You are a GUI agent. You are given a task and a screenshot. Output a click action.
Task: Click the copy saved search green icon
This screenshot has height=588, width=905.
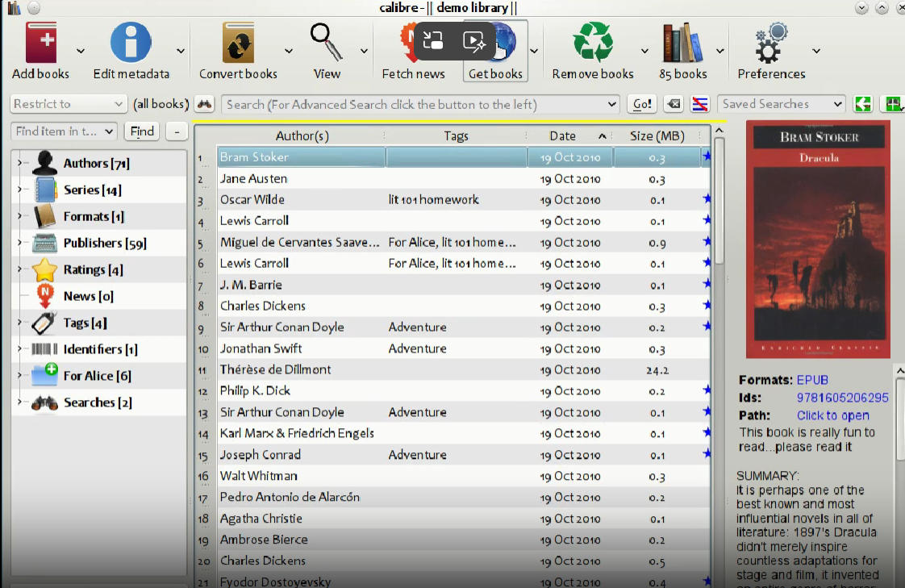pos(863,104)
